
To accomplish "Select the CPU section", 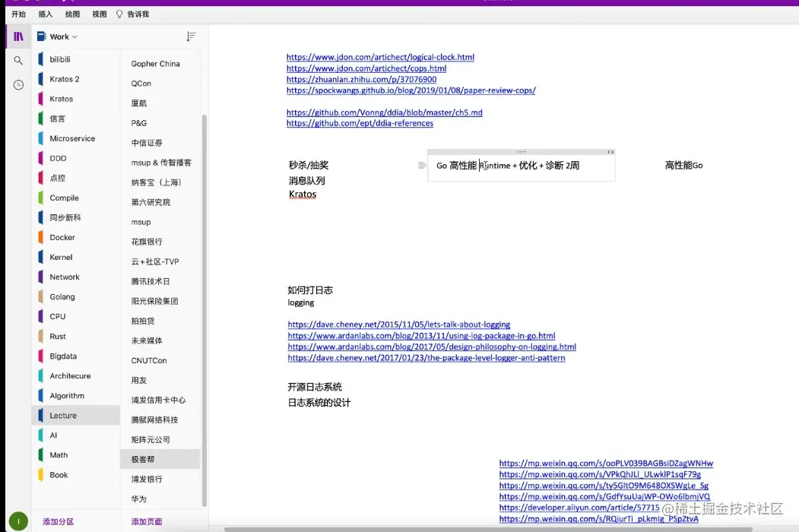I will point(75,316).
